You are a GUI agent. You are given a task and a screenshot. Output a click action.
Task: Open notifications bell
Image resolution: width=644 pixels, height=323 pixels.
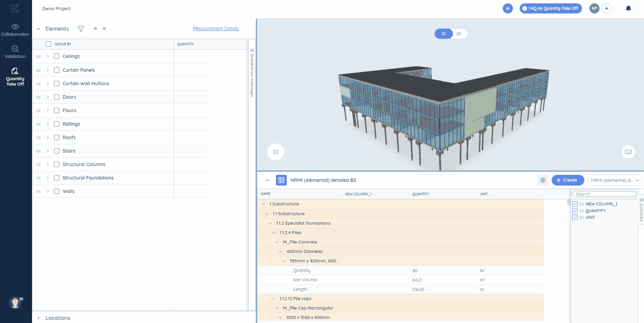point(628,8)
